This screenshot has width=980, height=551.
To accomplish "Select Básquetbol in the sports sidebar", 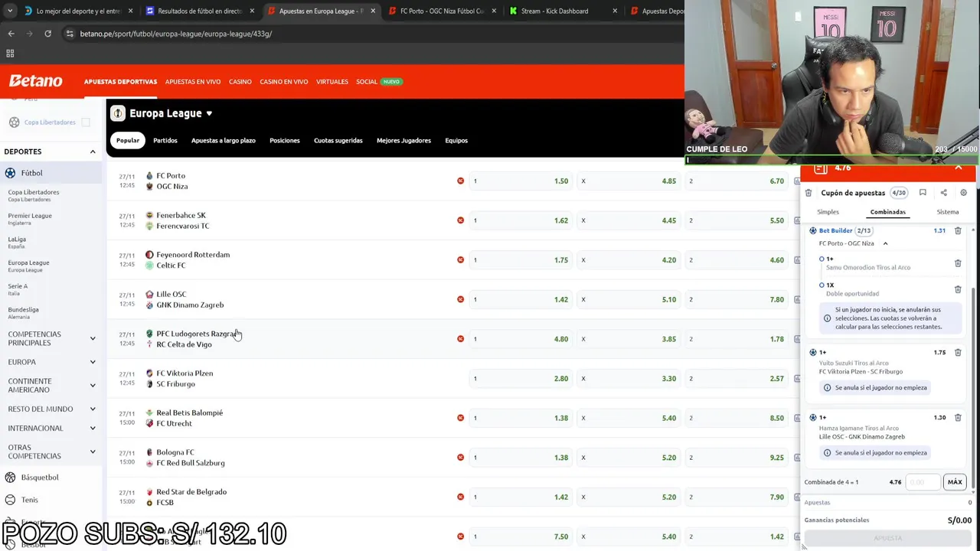I will pos(39,478).
